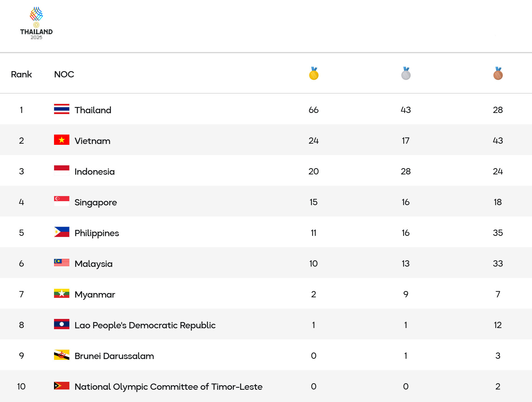Viewport: 532px width, 402px height.
Task: Click the bronze medal column icon
Action: 498,74
